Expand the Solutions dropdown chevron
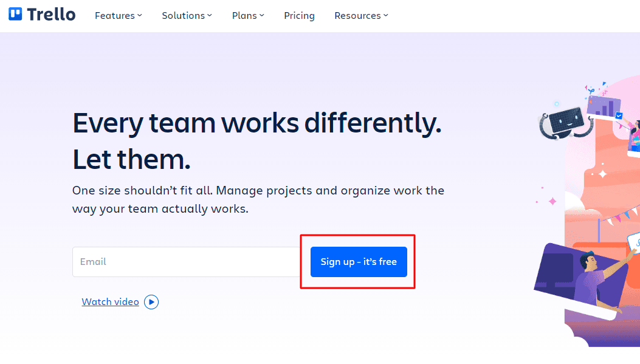 [x=210, y=16]
